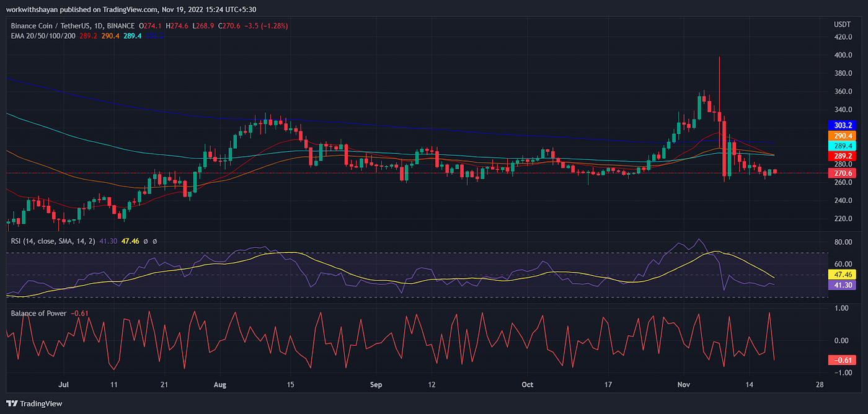Click the open value 'O274.1' in the legend

point(149,26)
